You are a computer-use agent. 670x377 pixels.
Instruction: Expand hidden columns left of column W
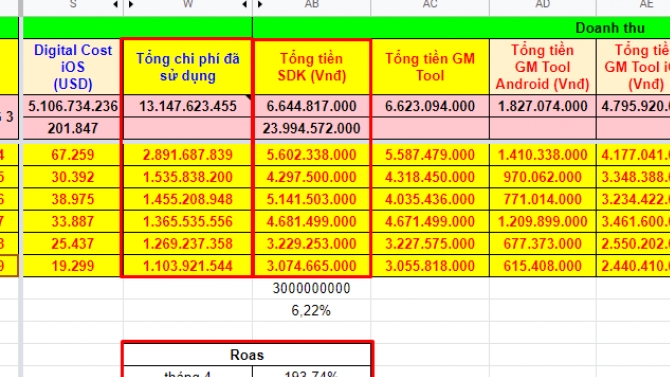pyautogui.click(x=131, y=4)
